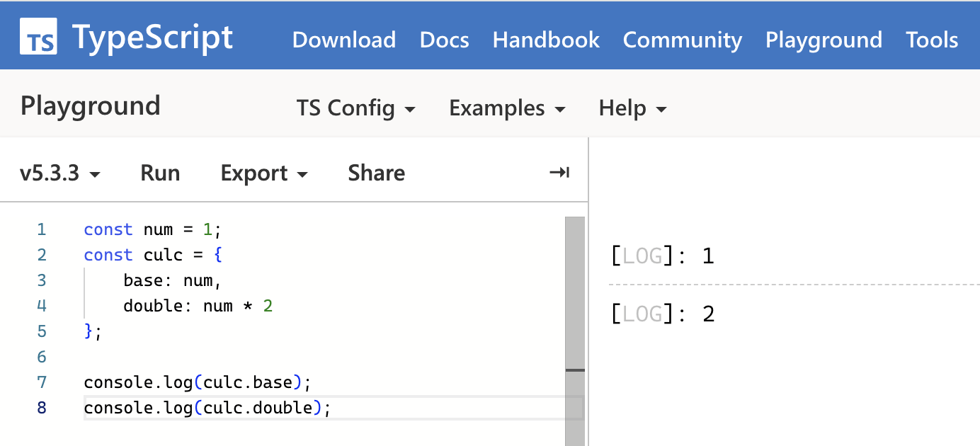980x446 pixels.
Task: Click the '[LOG]: 2' output entry
Action: tap(662, 314)
